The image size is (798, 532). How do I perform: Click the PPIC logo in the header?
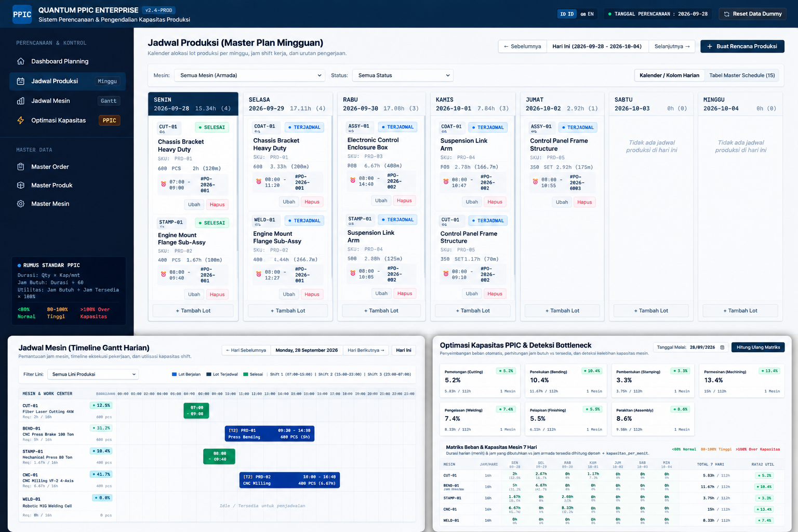(x=22, y=14)
